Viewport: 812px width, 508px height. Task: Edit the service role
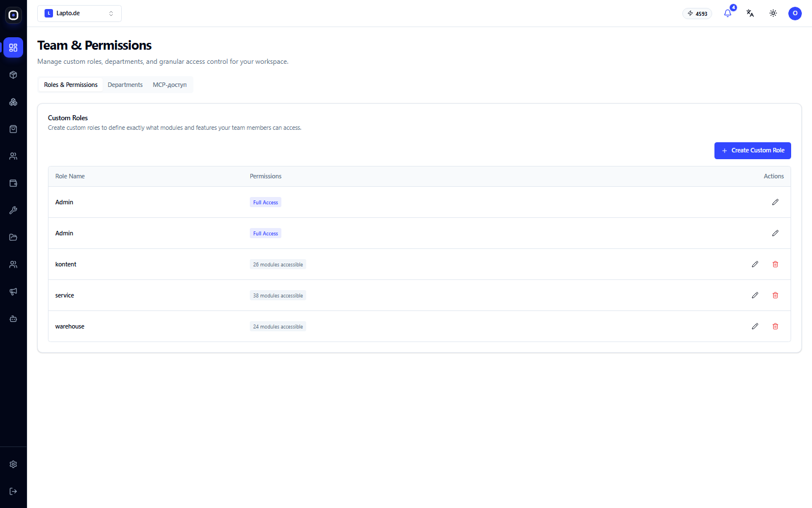point(755,295)
